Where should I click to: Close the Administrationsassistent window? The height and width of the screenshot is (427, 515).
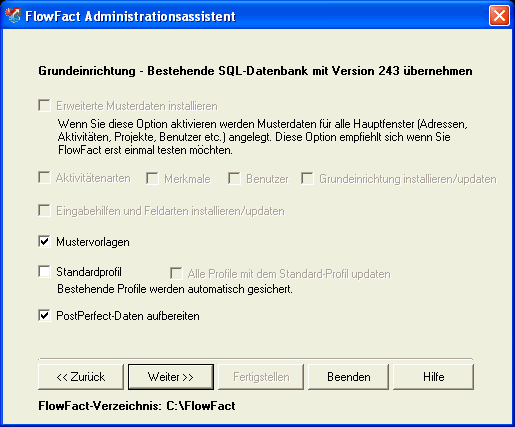[x=499, y=15]
